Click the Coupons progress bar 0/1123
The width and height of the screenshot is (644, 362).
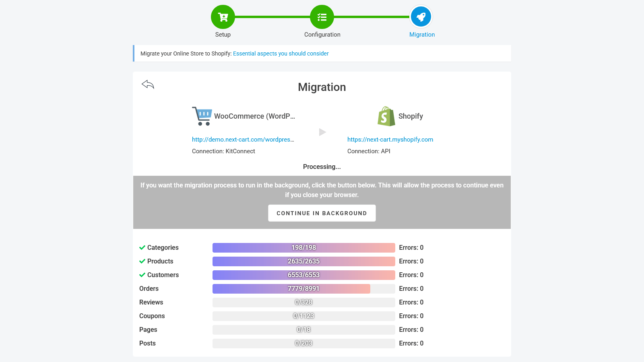click(x=304, y=316)
